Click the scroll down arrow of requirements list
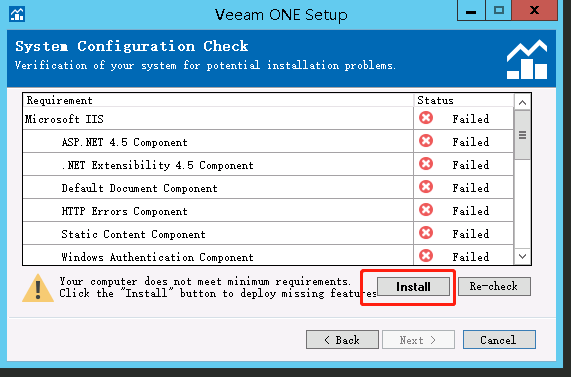This screenshot has width=571, height=377. point(523,256)
